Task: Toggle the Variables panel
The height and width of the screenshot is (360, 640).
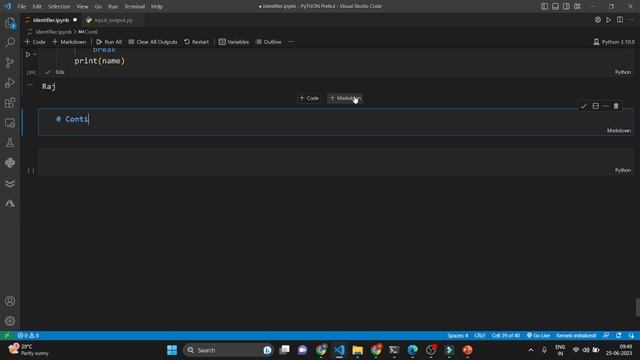Action: pyautogui.click(x=234, y=42)
